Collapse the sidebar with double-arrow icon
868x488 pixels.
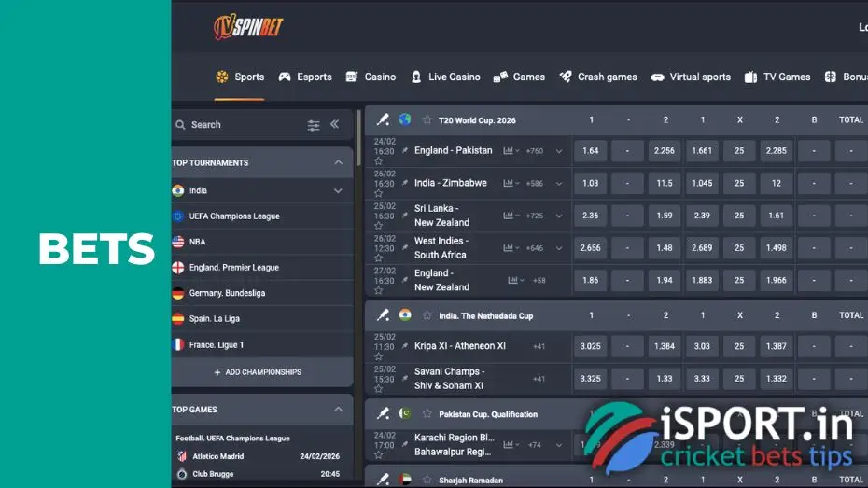335,124
